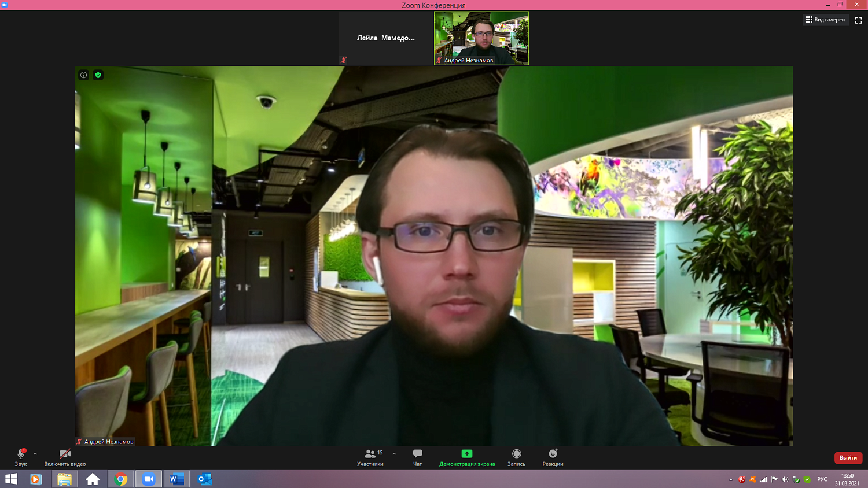The height and width of the screenshot is (488, 868).
Task: Click green checkmark tray icon
Action: click(x=807, y=479)
